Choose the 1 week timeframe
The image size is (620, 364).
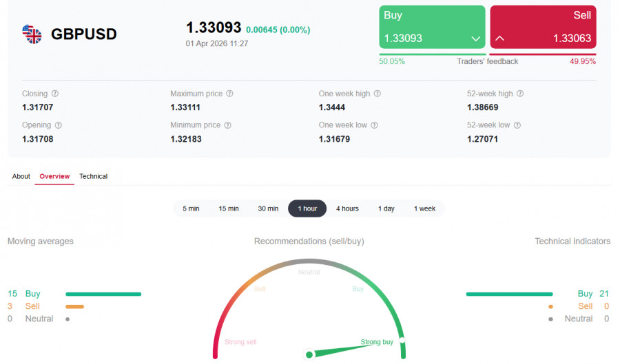click(424, 208)
